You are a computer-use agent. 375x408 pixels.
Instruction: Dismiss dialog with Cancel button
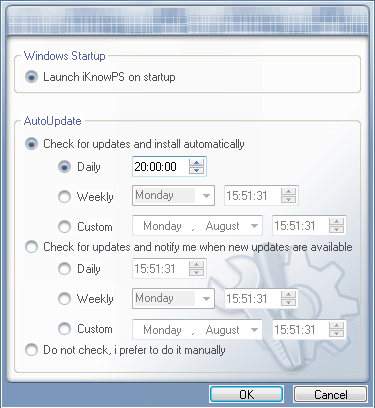[331, 394]
